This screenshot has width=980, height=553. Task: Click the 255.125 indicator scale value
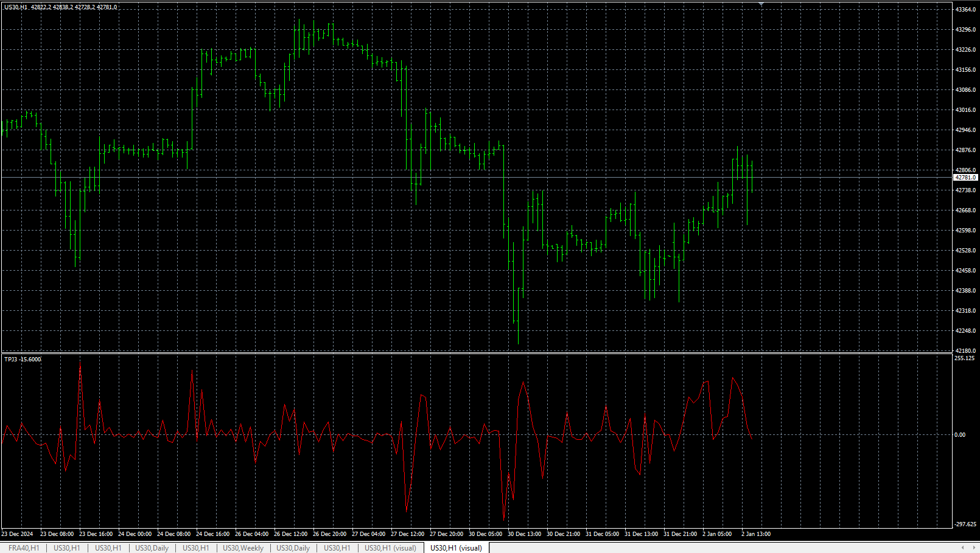[x=964, y=358]
